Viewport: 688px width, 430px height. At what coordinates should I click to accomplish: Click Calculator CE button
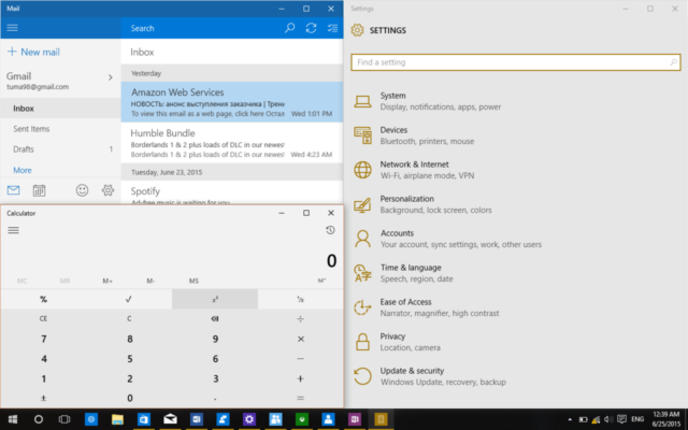pos(43,319)
